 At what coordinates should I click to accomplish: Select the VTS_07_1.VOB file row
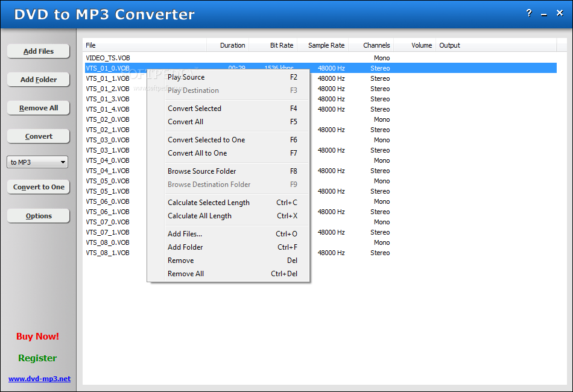point(107,232)
